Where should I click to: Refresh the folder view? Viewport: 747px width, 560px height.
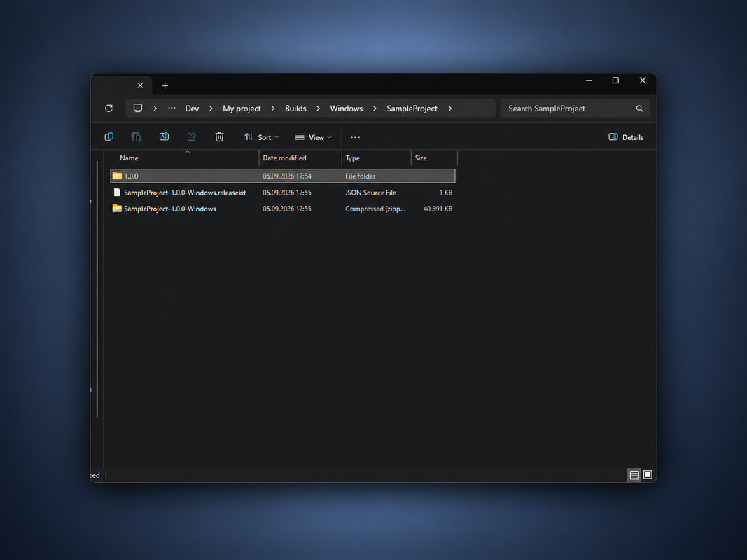tap(109, 108)
